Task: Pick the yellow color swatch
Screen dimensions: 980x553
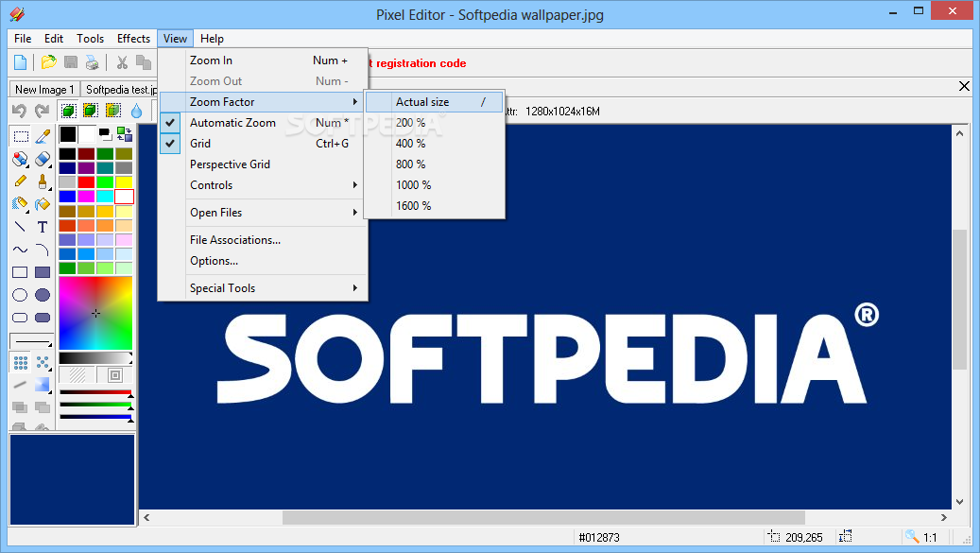Action: point(124,181)
